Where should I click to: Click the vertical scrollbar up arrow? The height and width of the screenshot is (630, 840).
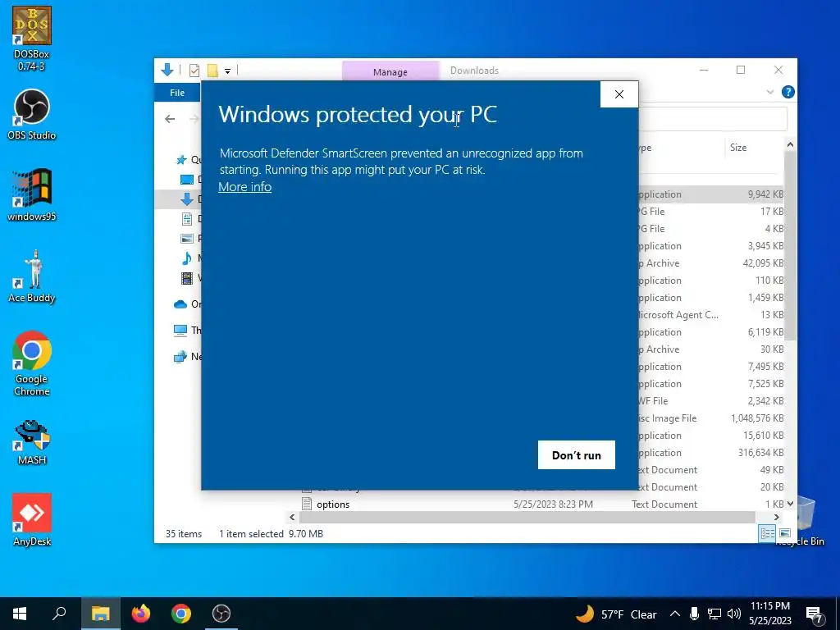[790, 144]
